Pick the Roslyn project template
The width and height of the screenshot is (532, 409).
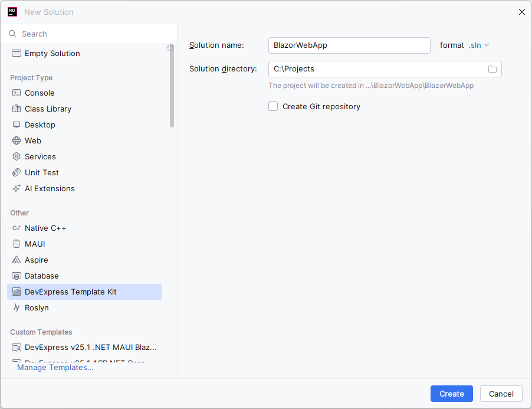[x=35, y=307]
